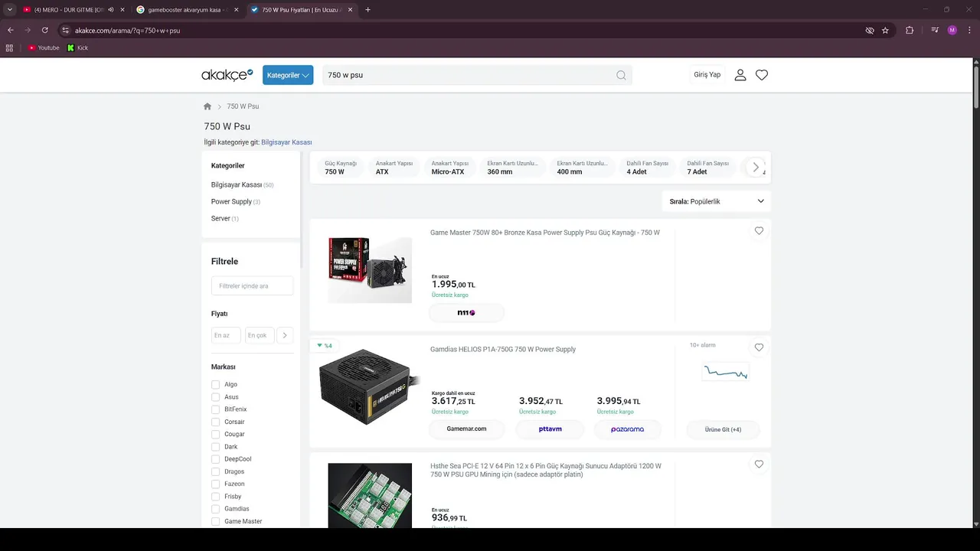Open the tab search dropdown arrow
The height and width of the screenshot is (551, 980).
click(x=10, y=10)
